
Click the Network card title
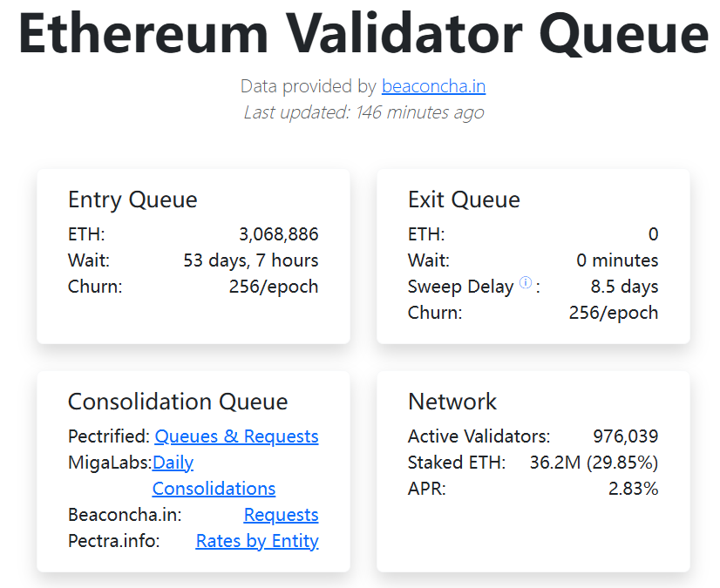coord(452,402)
